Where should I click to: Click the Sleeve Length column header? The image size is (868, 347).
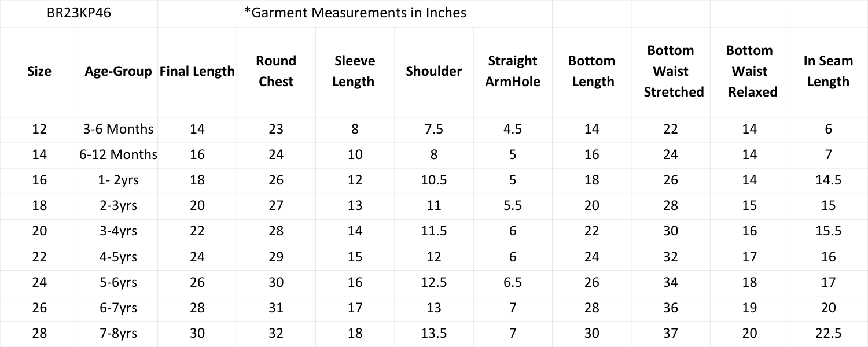[355, 72]
